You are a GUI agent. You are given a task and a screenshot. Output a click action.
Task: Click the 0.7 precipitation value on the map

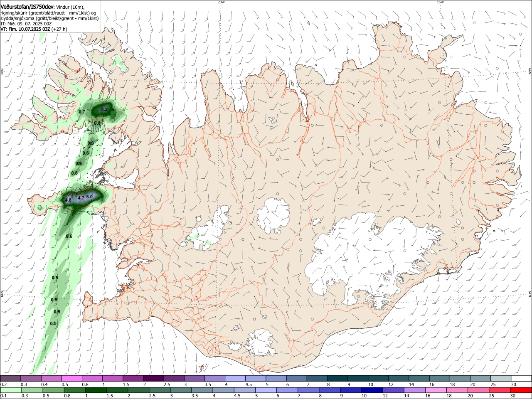(82, 112)
